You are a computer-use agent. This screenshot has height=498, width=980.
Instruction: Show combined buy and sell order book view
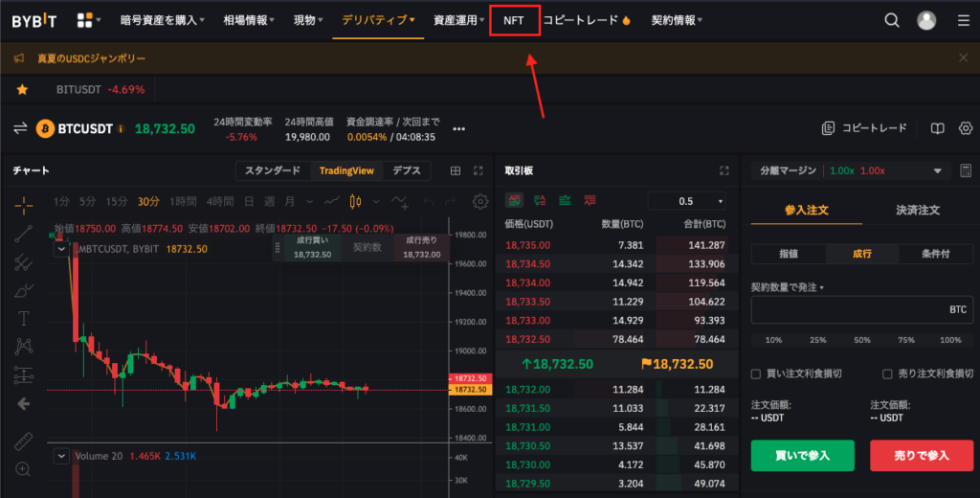point(514,200)
